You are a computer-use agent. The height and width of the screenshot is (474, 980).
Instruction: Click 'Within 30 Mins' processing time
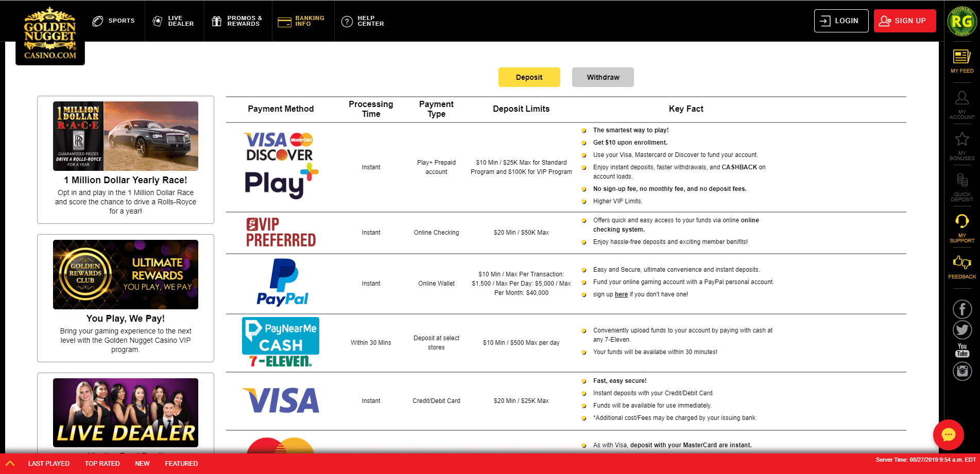[371, 343]
